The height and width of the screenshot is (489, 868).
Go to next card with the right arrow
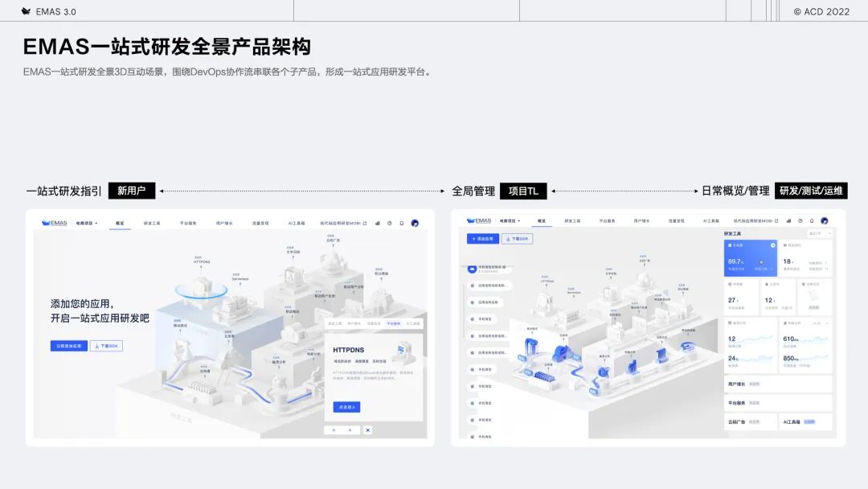click(x=350, y=429)
